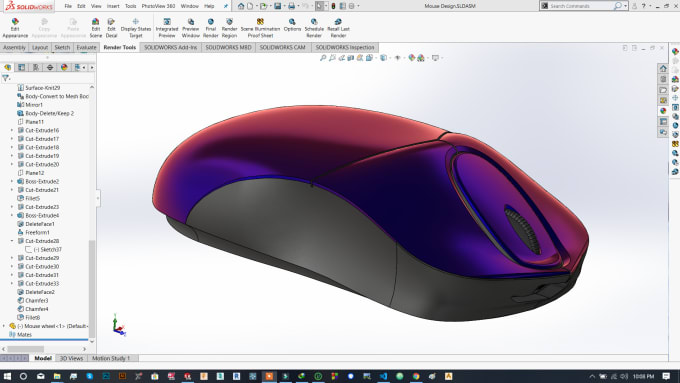This screenshot has height=383, width=680.
Task: Click the Home icon in the top toolbar
Action: (x=241, y=6)
